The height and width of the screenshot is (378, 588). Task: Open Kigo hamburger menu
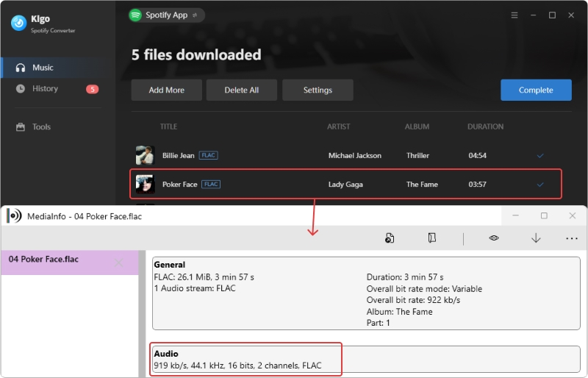pyautogui.click(x=514, y=15)
